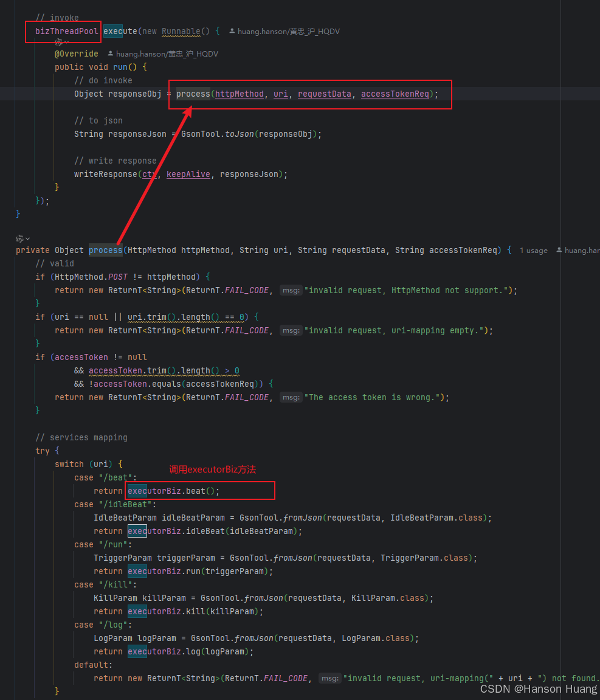
Task: Click comment "// write response"
Action: (x=115, y=161)
